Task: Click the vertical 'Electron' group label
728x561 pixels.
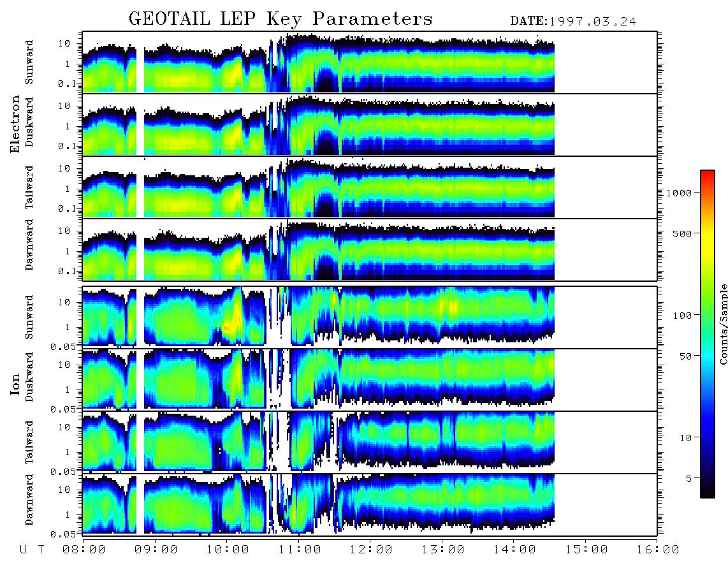Action: tap(15, 124)
